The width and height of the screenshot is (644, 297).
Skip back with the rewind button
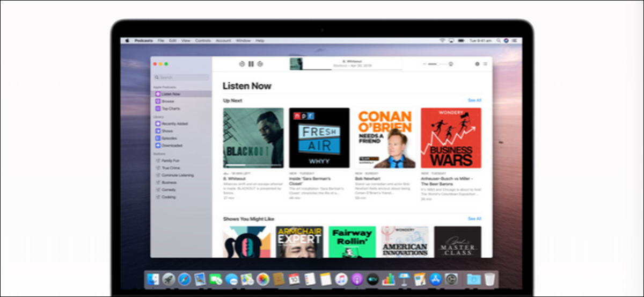241,64
